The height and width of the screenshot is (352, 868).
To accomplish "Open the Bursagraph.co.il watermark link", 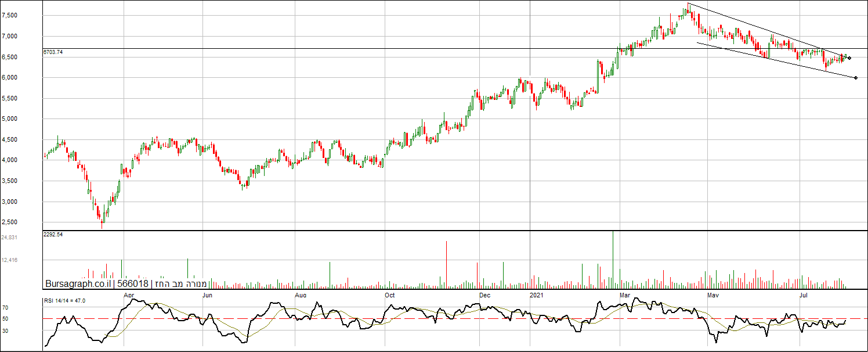I will (78, 283).
